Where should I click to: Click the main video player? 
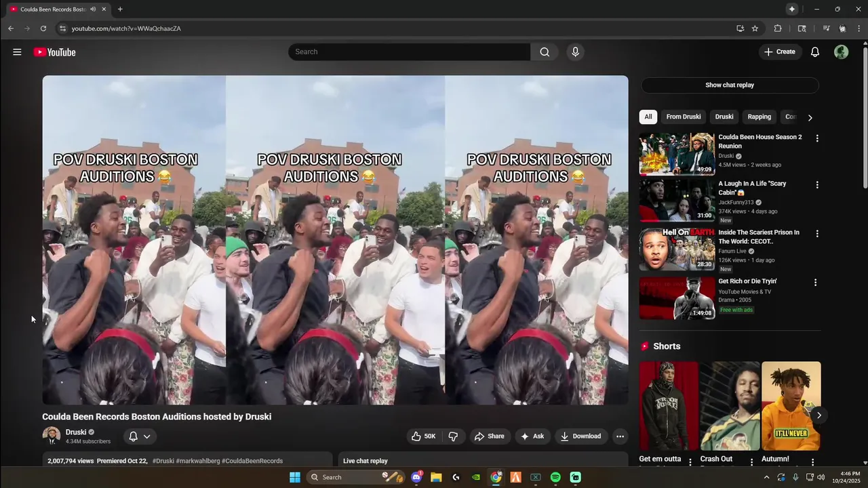pos(335,240)
